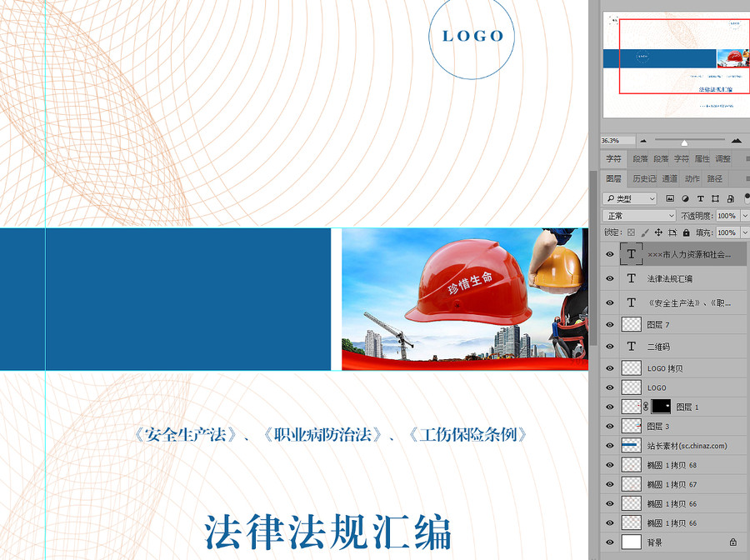Click the 《职业病防治法》 text on canvas
This screenshot has width=750, height=560.
324,435
